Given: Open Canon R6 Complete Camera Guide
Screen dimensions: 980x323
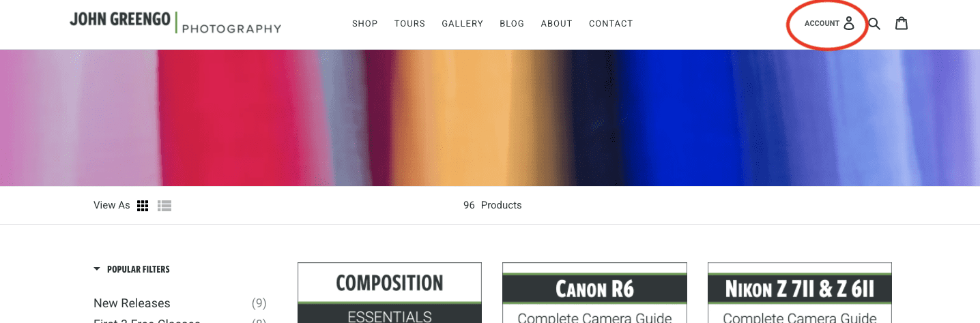Looking at the screenshot, I should coord(594,293).
